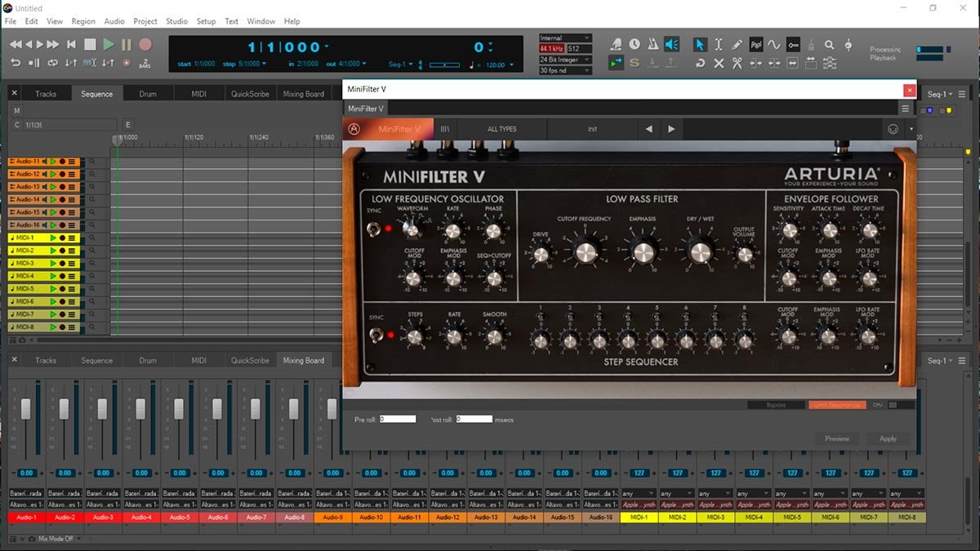Image resolution: width=980 pixels, height=551 pixels.
Task: Open the 24 Bit Integer format dropdown
Action: [564, 60]
